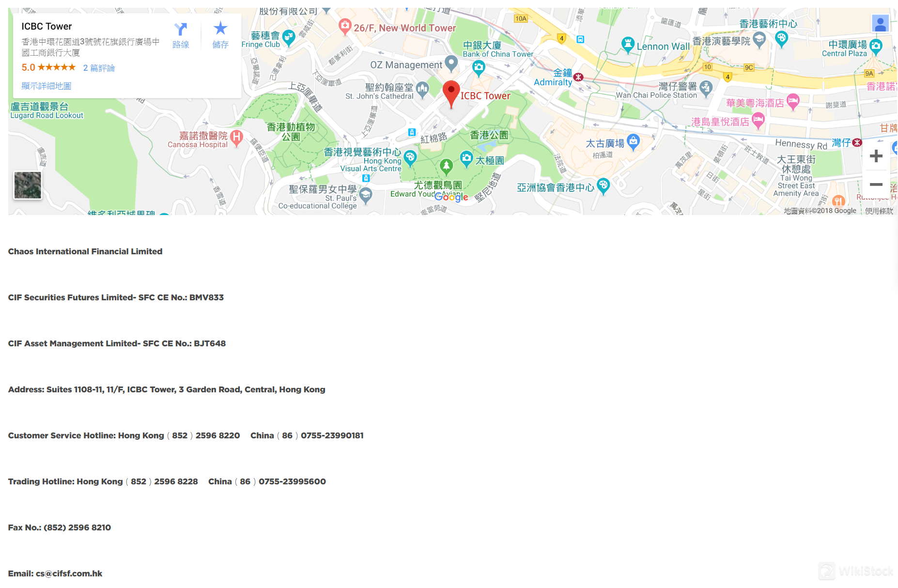The height and width of the screenshot is (588, 898).
Task: Switch to satellite view thumbnail
Action: click(28, 185)
